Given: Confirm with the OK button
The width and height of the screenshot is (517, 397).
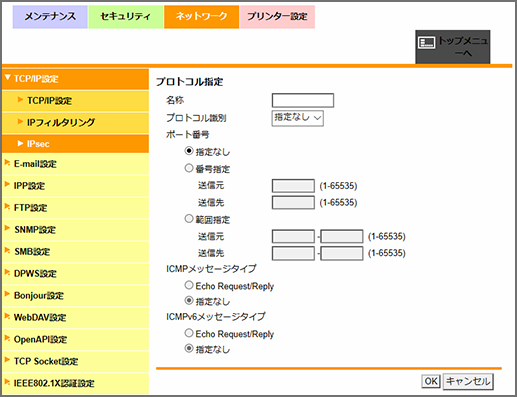Looking at the screenshot, I should point(431,381).
